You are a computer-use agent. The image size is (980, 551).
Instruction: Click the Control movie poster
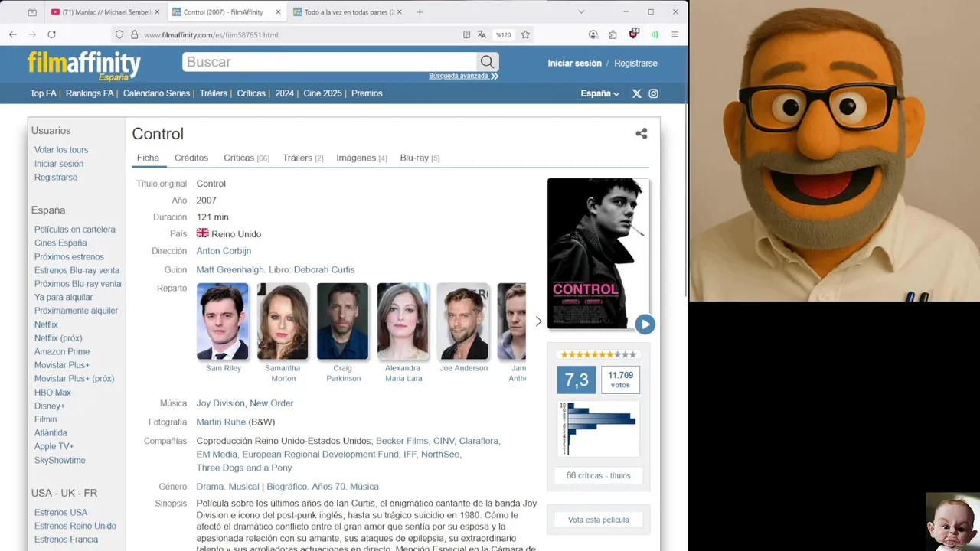tap(598, 253)
